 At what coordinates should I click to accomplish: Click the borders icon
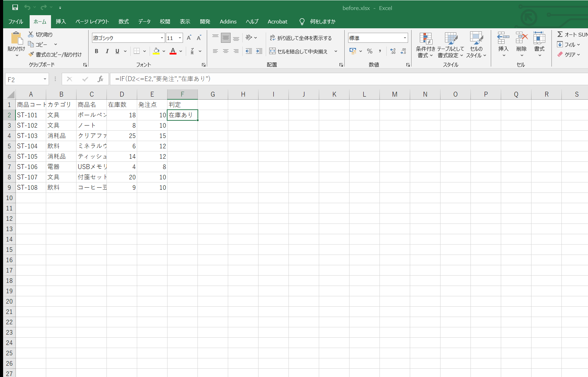coord(137,51)
